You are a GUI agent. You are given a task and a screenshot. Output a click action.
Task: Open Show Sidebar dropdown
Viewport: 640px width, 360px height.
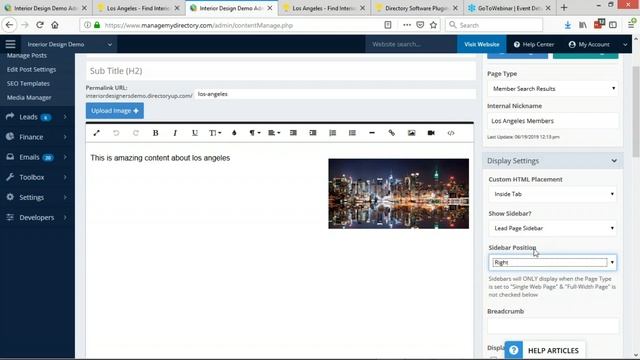[x=552, y=228]
